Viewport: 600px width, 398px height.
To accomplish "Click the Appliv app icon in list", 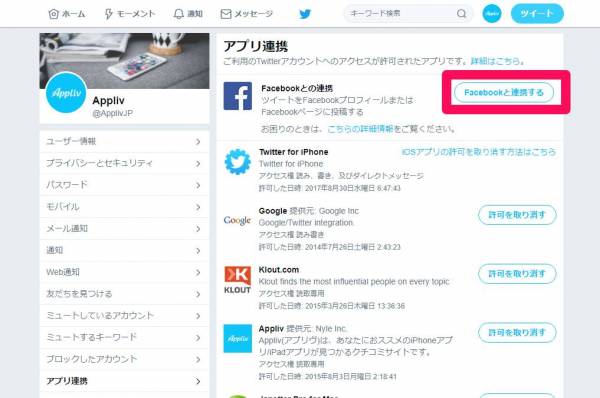I will [x=238, y=339].
